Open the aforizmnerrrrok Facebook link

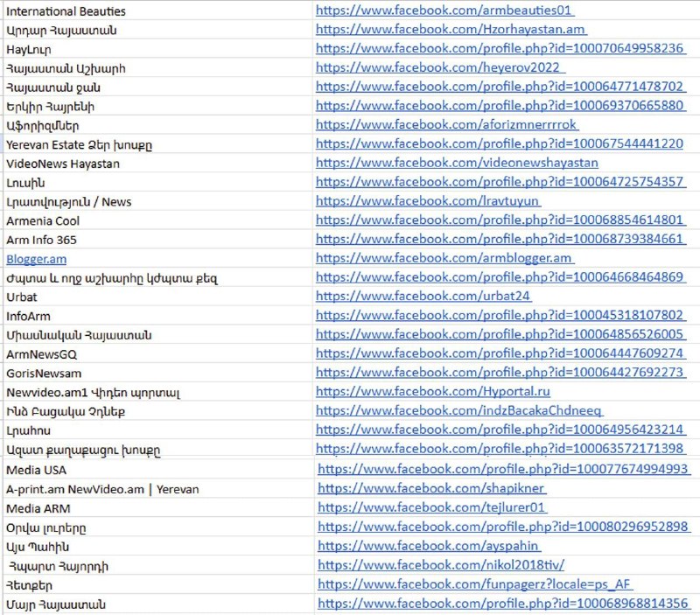pyautogui.click(x=447, y=124)
